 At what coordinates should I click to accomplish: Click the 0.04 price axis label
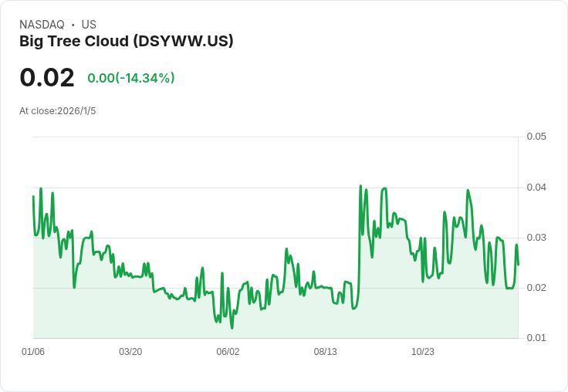pyautogui.click(x=536, y=188)
